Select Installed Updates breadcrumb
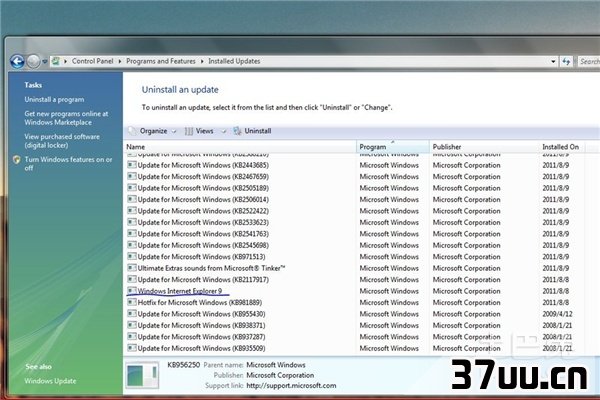The width and height of the screenshot is (600, 400). coord(234,61)
